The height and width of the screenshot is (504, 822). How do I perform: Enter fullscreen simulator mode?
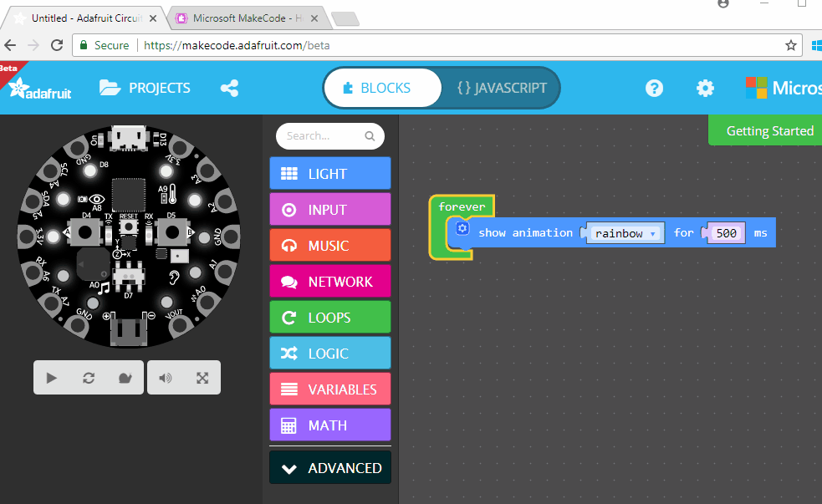[202, 377]
